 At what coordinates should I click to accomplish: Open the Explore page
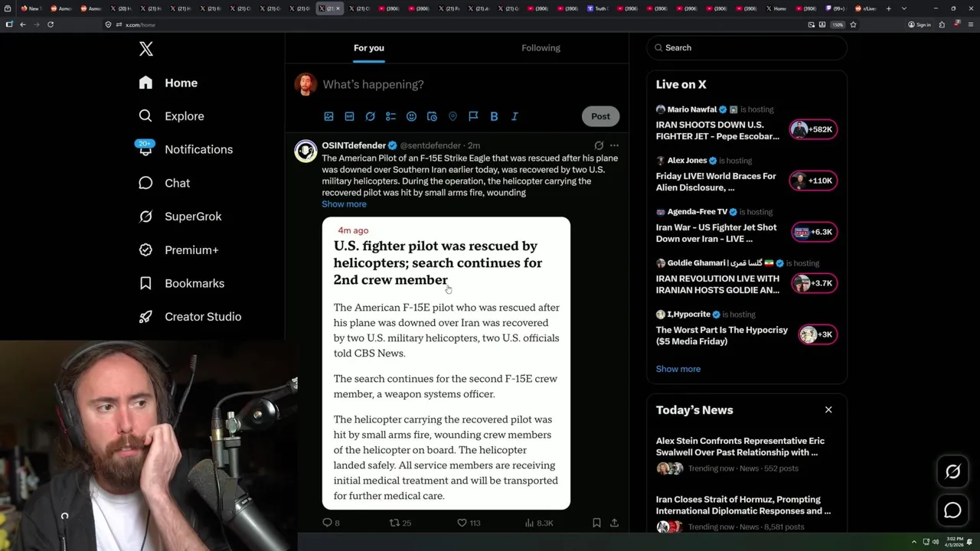[x=171, y=116]
